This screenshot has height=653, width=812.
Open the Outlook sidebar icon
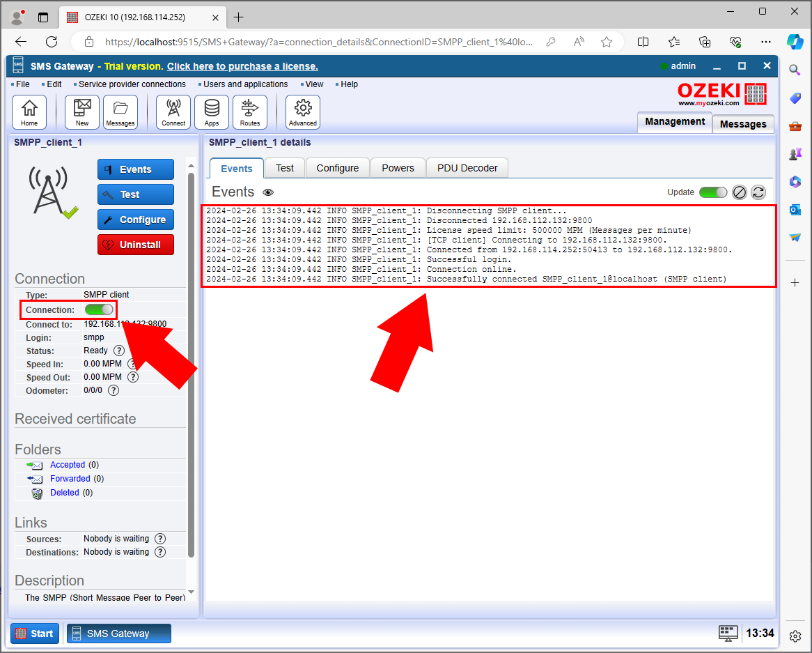tap(795, 210)
